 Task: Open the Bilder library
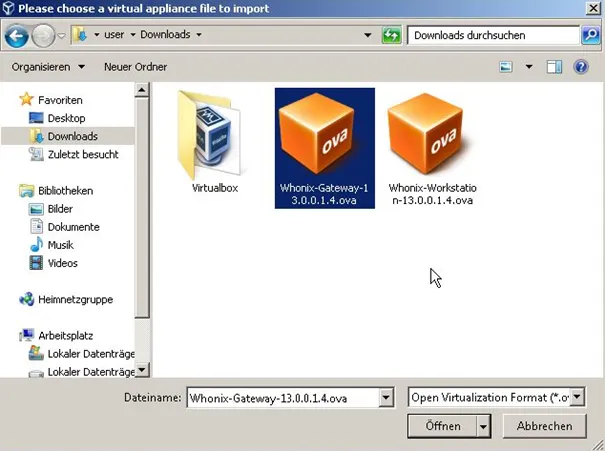60,209
